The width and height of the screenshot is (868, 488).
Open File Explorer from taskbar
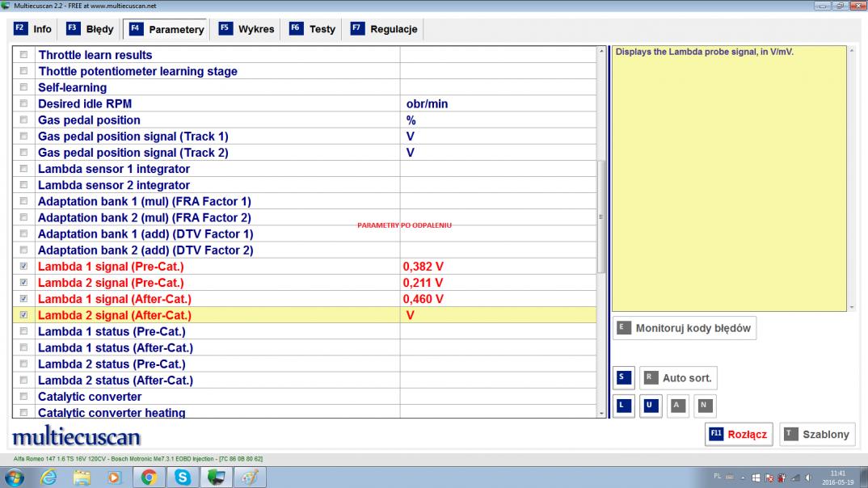click(82, 477)
